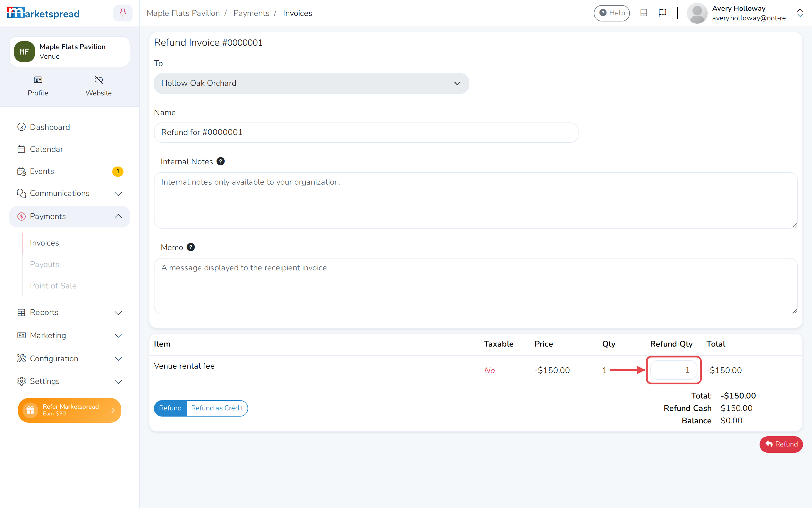Click the -$150.00 price cell

[552, 370]
